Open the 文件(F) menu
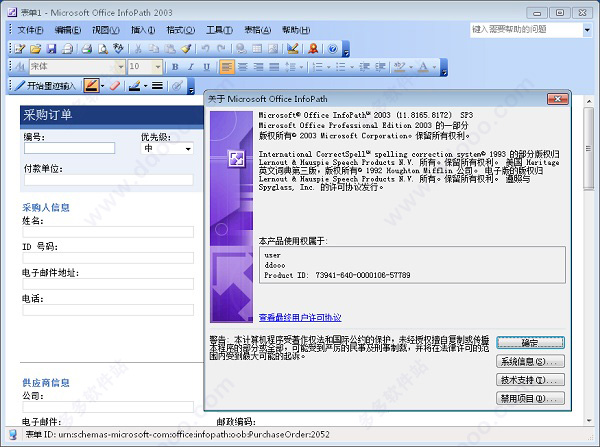The height and width of the screenshot is (447, 600). (x=30, y=30)
